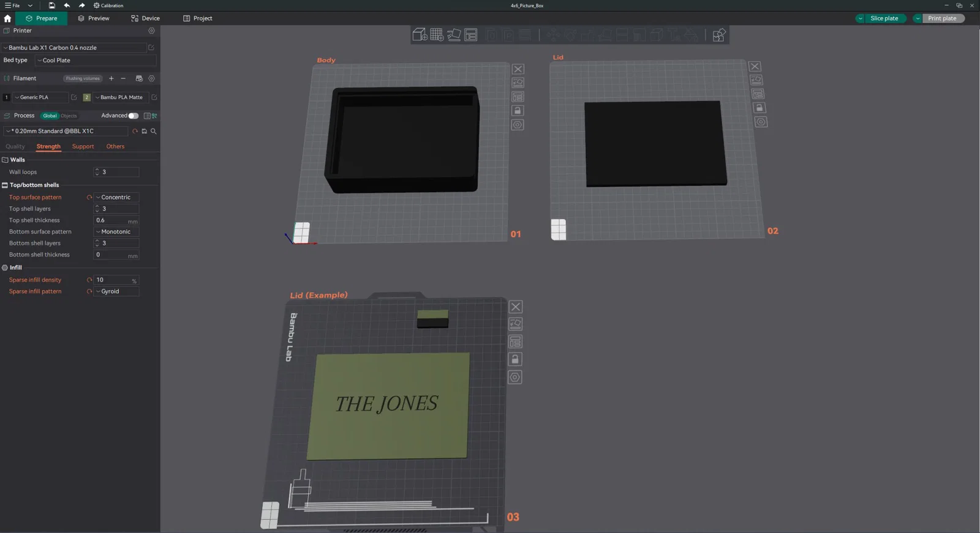Open the Generic PLA filament dropdown
The image size is (980, 533).
(x=40, y=97)
